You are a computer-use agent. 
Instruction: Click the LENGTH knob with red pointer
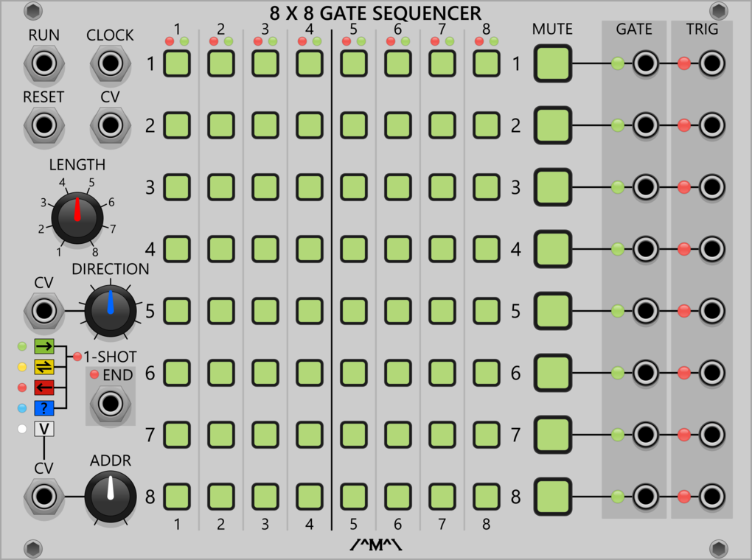pos(77,217)
